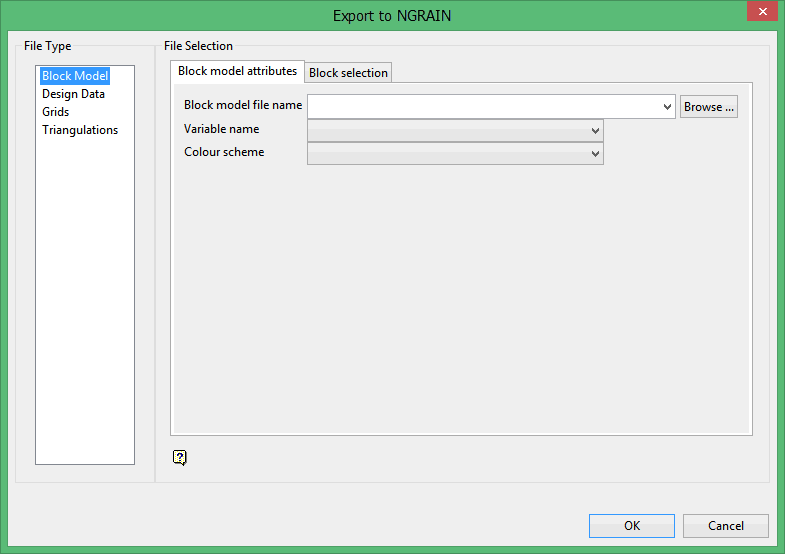Close the Export to NGRAIN dialog
The height and width of the screenshot is (554, 785).
[x=762, y=11]
